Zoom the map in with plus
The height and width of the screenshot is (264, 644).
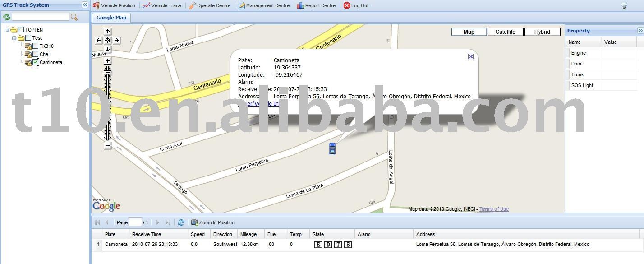(107, 60)
